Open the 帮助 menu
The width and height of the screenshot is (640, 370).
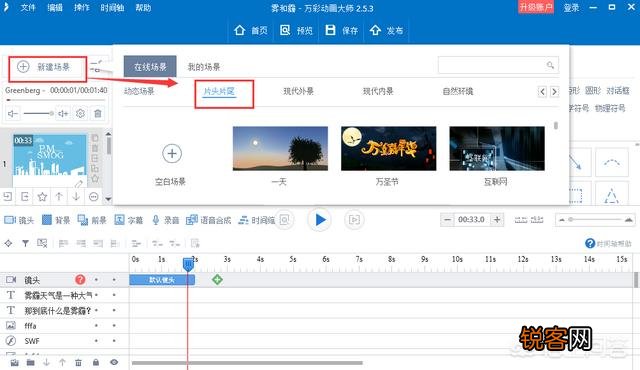(x=143, y=8)
